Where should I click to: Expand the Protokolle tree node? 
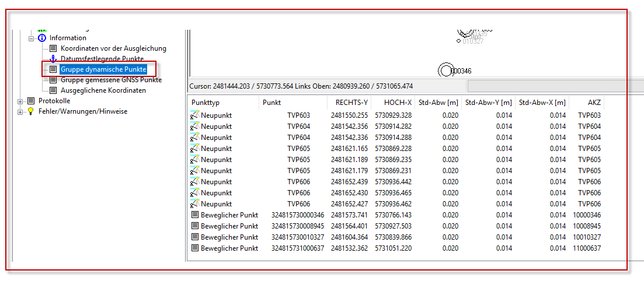click(21, 101)
